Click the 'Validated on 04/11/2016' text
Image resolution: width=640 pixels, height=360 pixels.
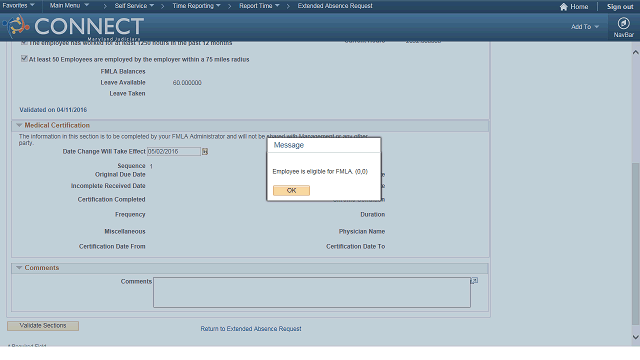point(53,110)
